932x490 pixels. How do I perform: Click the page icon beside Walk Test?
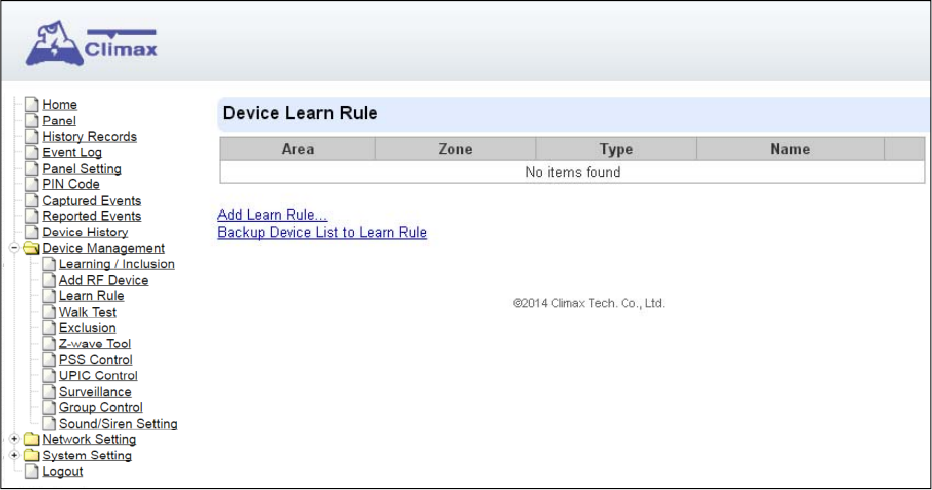[49, 312]
